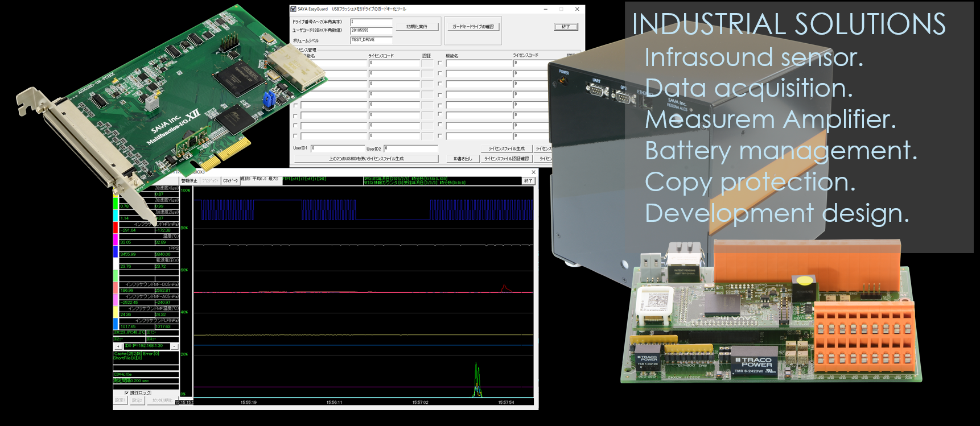Click the カウンタ初期化 button
Screen dimensions: 980x426
(162, 400)
